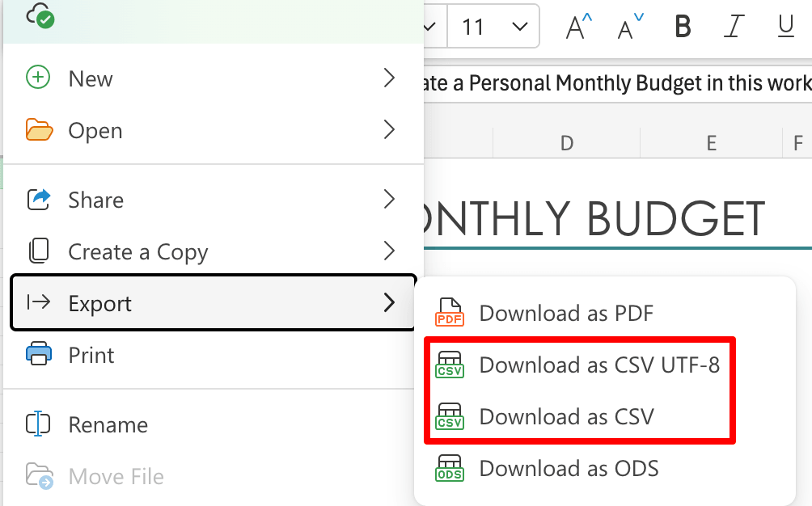
Task: Expand the Open submenu chevron
Action: click(x=390, y=129)
